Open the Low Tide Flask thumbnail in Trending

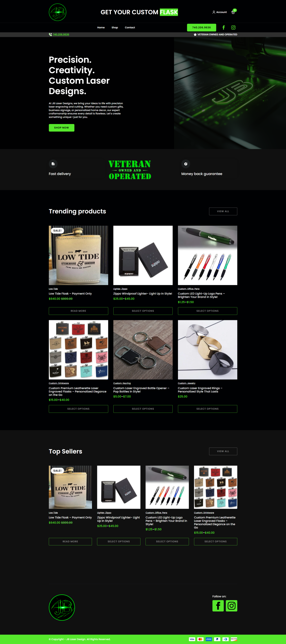coord(78,255)
